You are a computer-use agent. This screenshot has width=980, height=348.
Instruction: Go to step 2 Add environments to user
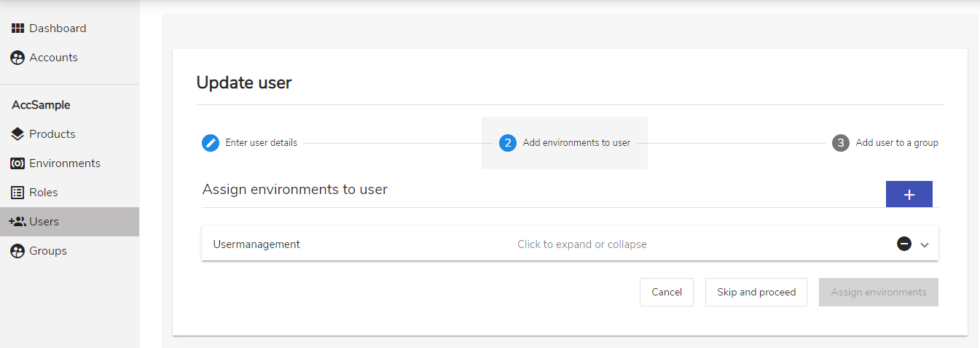tap(565, 143)
